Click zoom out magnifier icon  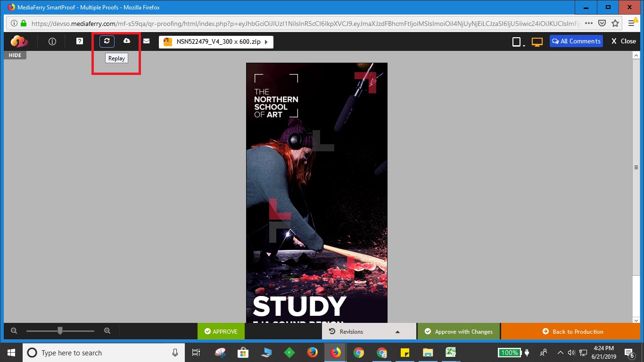(14, 331)
